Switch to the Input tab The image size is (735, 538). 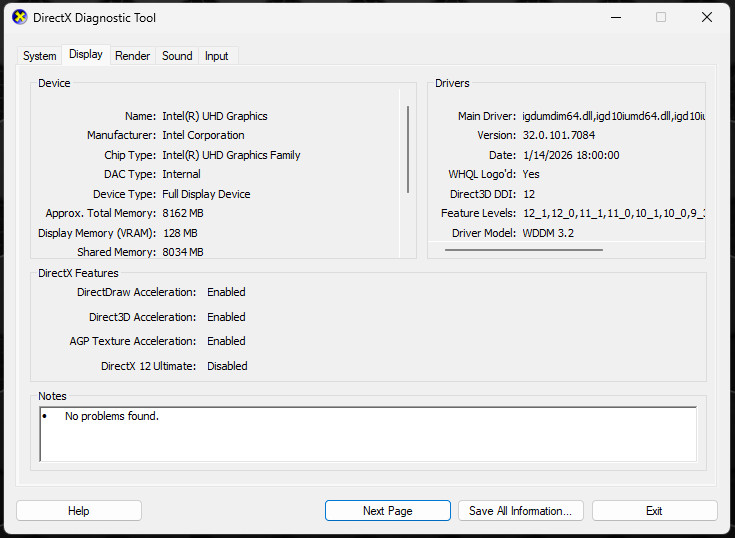pos(217,56)
